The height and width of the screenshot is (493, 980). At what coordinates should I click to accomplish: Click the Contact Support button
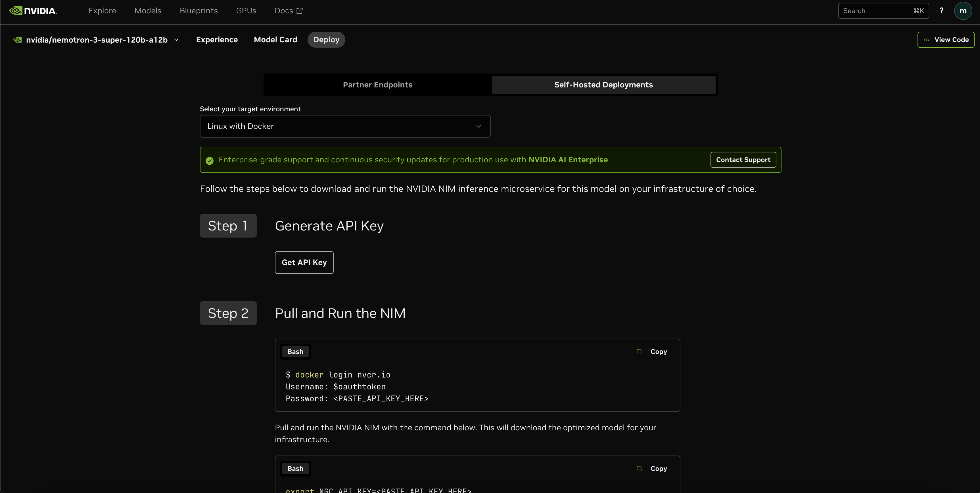(743, 160)
